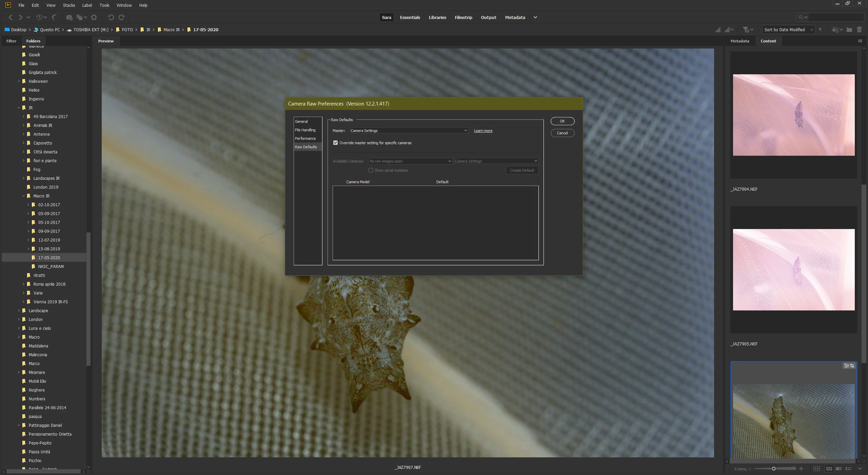This screenshot has width=868, height=475.
Task: Switch to the Filmstrip workspace tab
Action: pos(463,18)
